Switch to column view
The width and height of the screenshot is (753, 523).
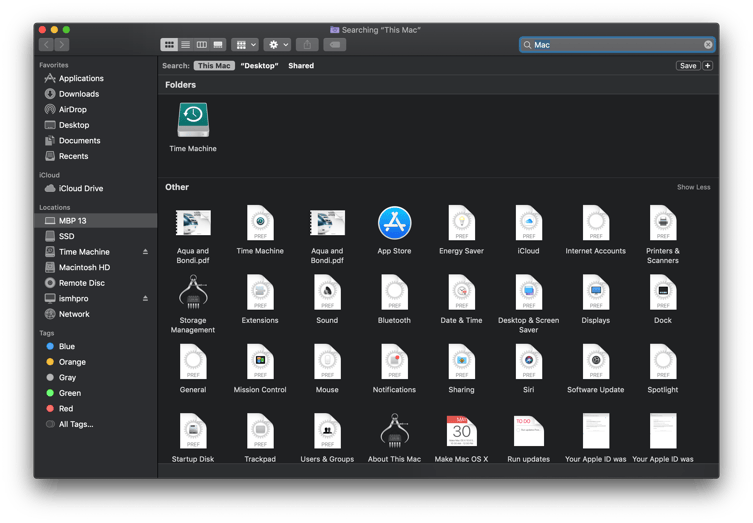(202, 45)
